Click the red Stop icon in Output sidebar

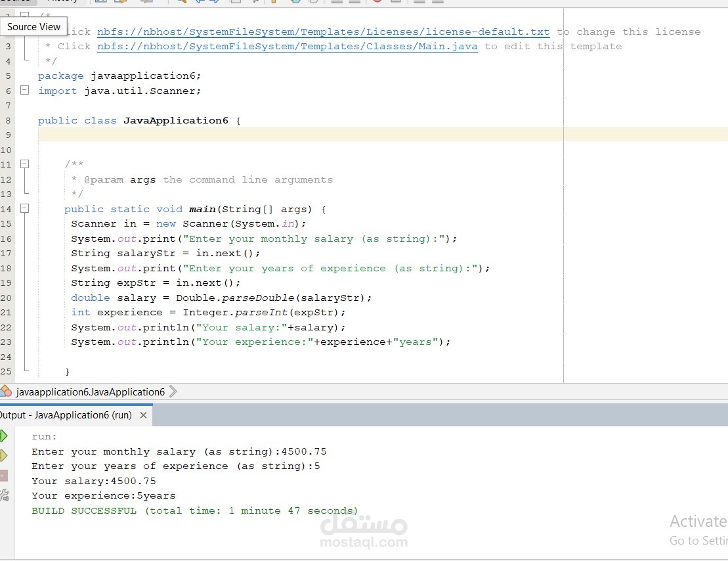(x=4, y=476)
